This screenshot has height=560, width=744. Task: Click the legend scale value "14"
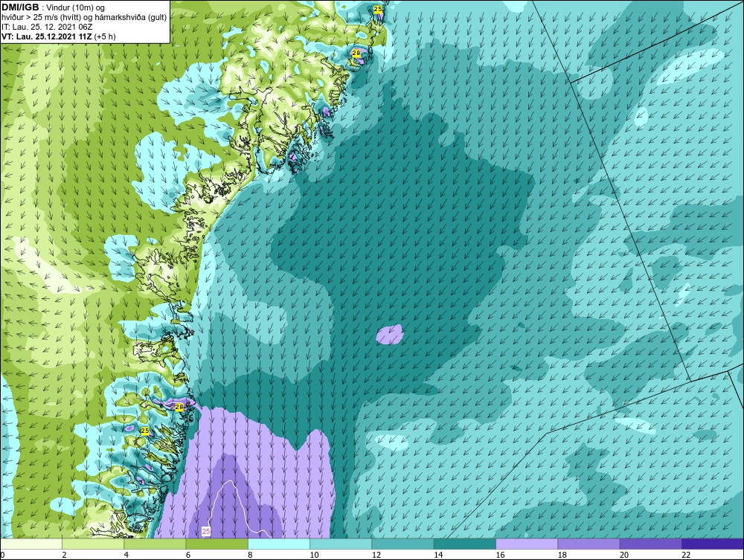click(x=438, y=556)
